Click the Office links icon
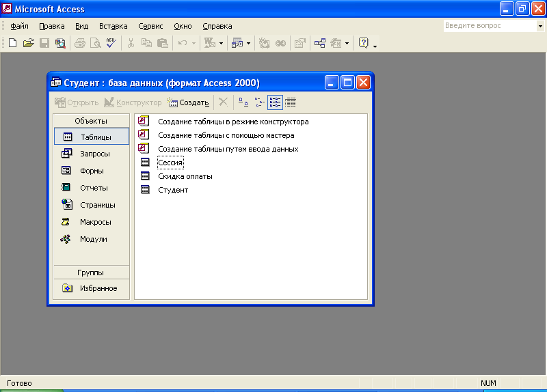Screen dimensions: 547x392 210,43
